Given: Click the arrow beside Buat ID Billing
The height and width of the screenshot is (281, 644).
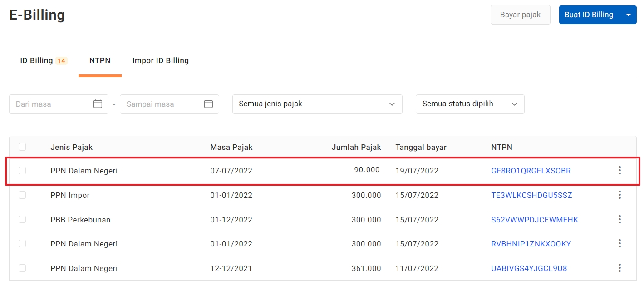Looking at the screenshot, I should tap(628, 15).
